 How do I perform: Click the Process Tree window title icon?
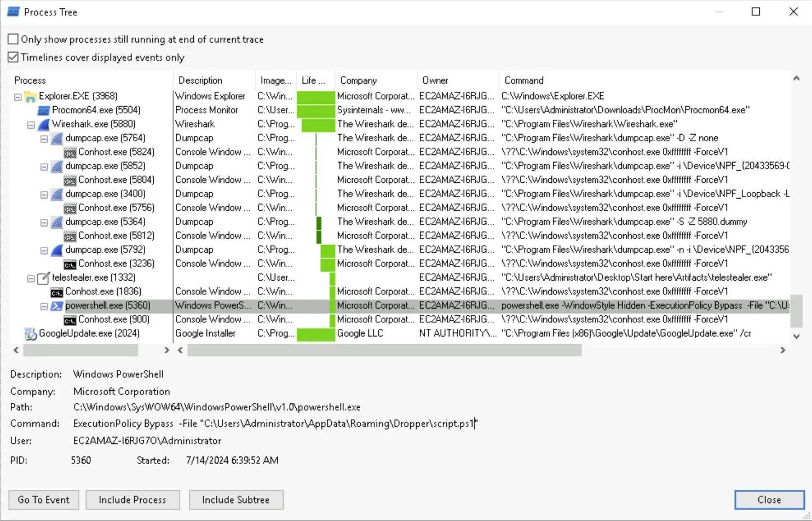click(x=13, y=12)
